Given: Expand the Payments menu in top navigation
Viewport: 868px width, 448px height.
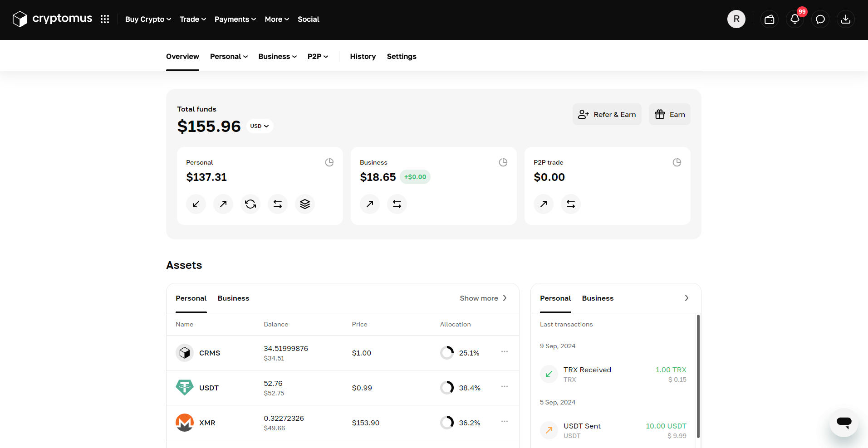Looking at the screenshot, I should tap(235, 19).
